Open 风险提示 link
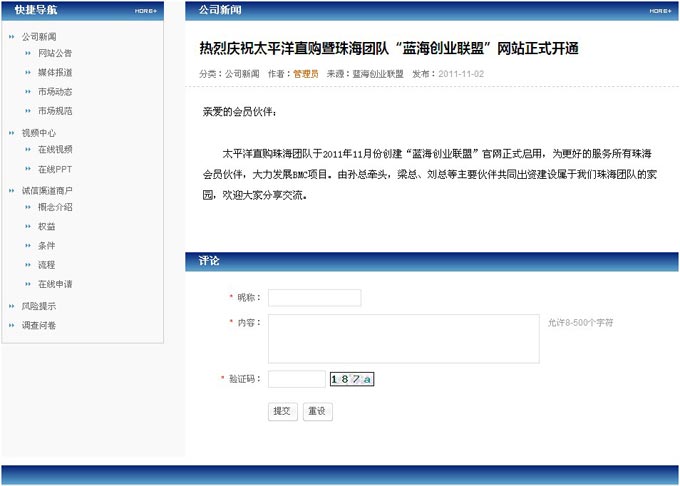This screenshot has width=680, height=486. tap(39, 306)
